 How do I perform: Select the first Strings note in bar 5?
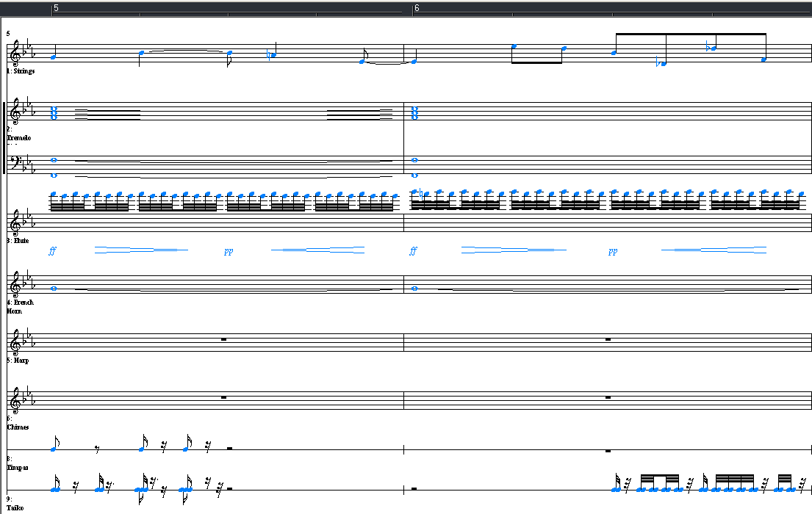coord(54,57)
